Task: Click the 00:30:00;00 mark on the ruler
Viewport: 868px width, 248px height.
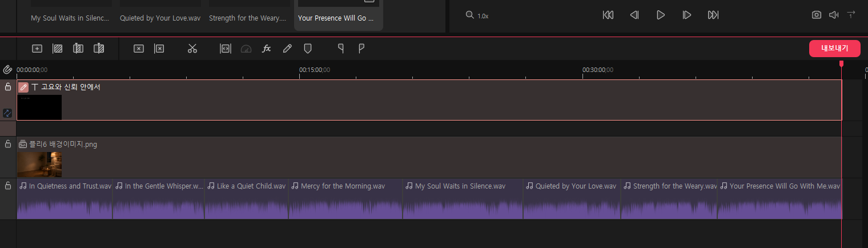Action: 598,70
